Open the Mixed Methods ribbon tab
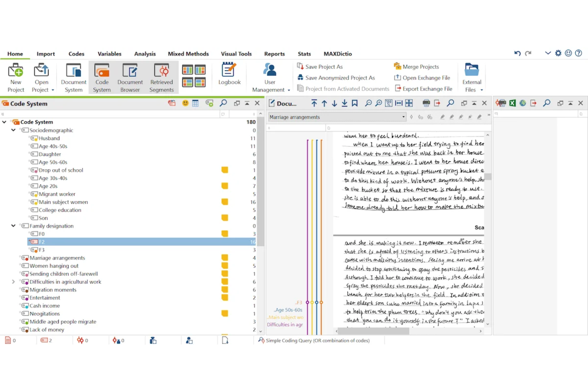This screenshot has height=392, width=588. pyautogui.click(x=188, y=54)
